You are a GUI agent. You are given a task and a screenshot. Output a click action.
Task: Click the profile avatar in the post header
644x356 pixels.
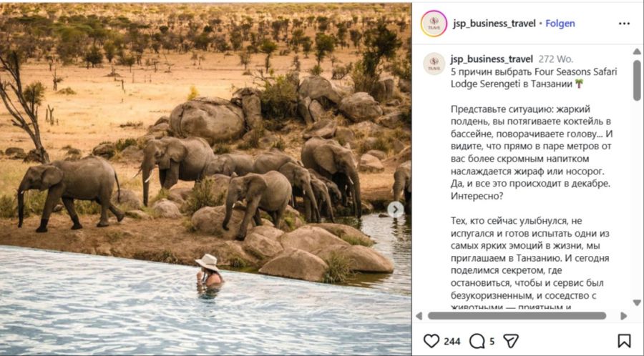click(x=434, y=24)
